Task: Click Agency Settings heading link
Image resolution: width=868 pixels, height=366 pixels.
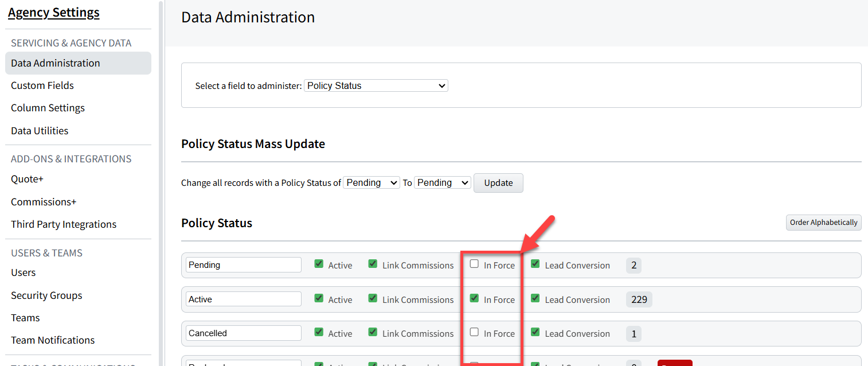Action: 54,13
